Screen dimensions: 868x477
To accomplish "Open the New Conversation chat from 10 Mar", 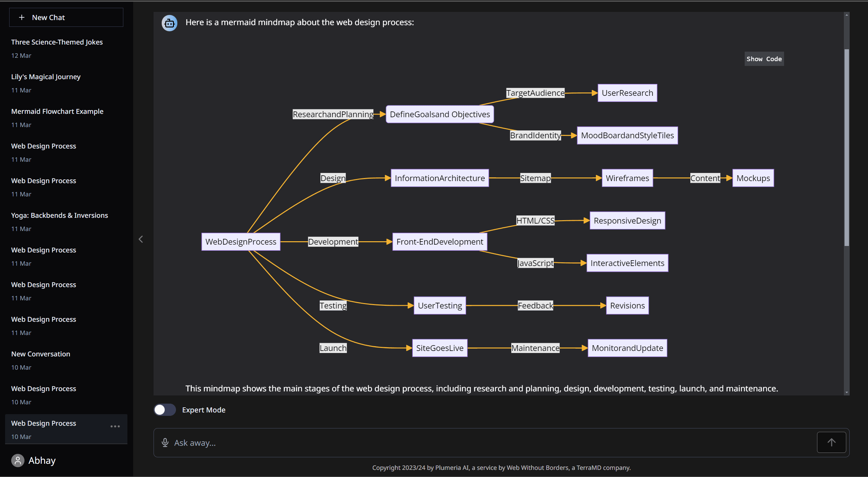I will tap(41, 354).
